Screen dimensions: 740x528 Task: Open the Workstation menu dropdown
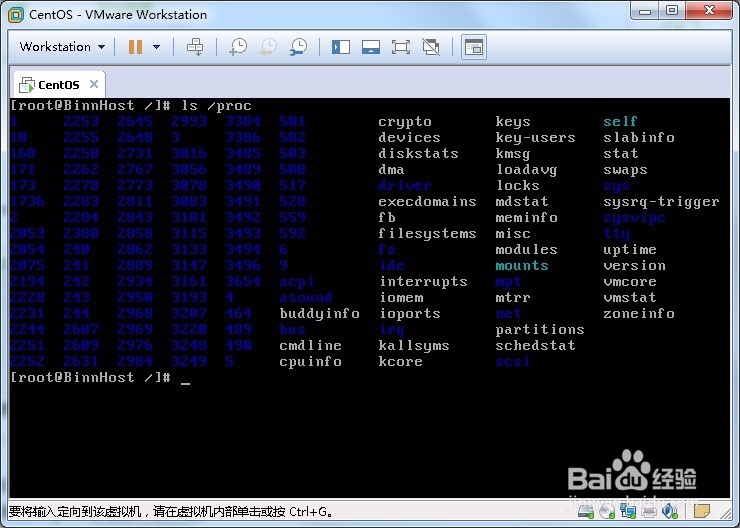coord(62,47)
